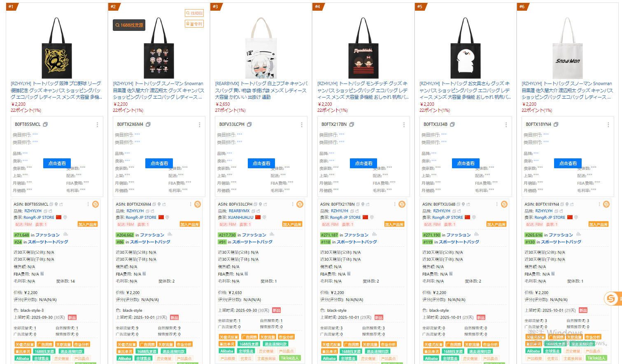This screenshot has height=364, width=622.
Task: Open the 关键词反查 tag on the first card
Action: 25,344
